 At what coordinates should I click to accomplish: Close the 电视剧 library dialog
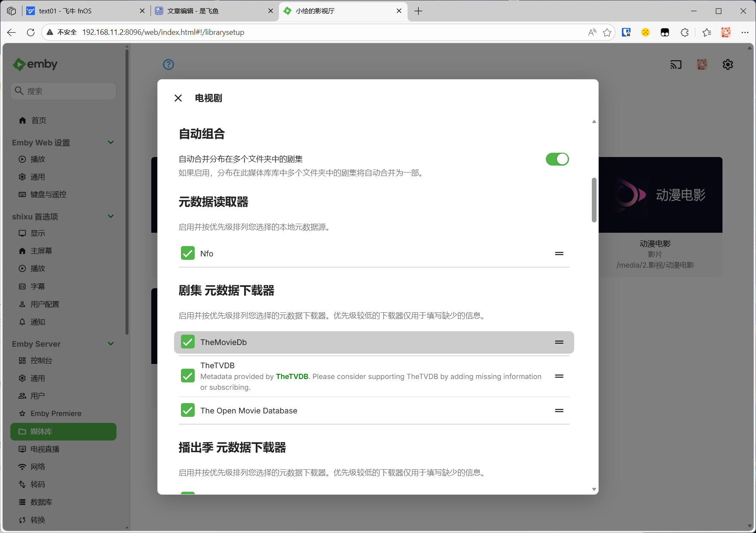pos(178,98)
